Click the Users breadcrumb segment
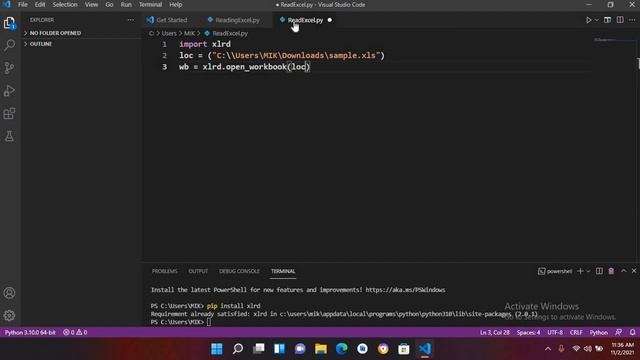The width and height of the screenshot is (640, 360). [169, 33]
